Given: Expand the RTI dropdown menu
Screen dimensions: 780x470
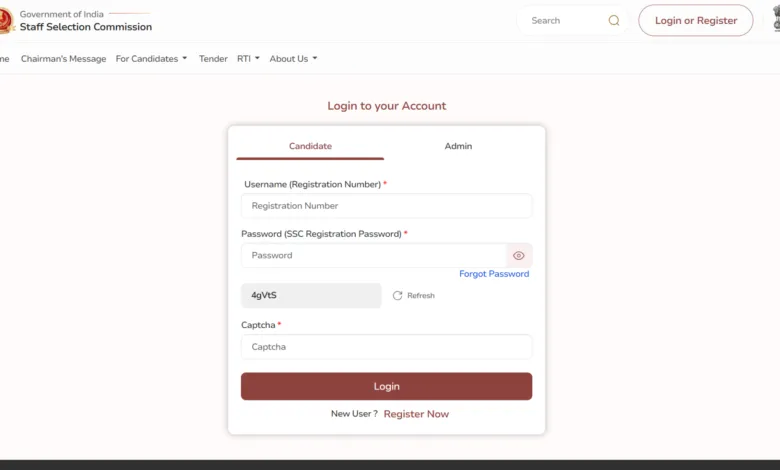Looking at the screenshot, I should 248,59.
